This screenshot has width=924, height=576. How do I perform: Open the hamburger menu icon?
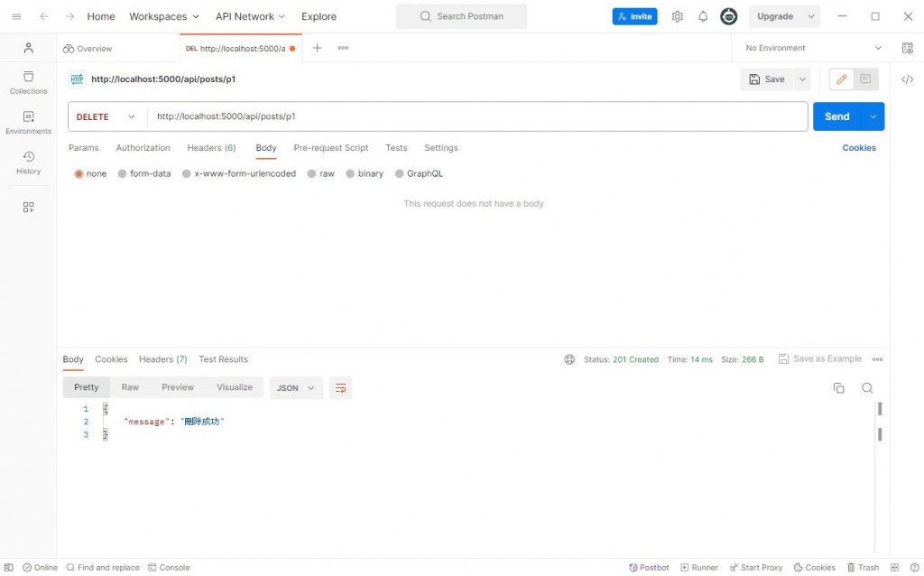click(x=16, y=16)
